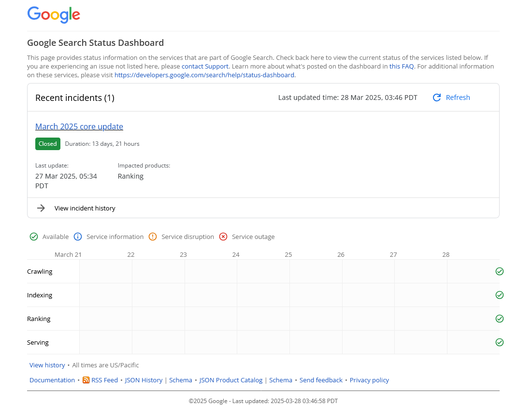Screen dimensions: 532x405
Task: Click the red Service outage legend icon
Action: (223, 237)
